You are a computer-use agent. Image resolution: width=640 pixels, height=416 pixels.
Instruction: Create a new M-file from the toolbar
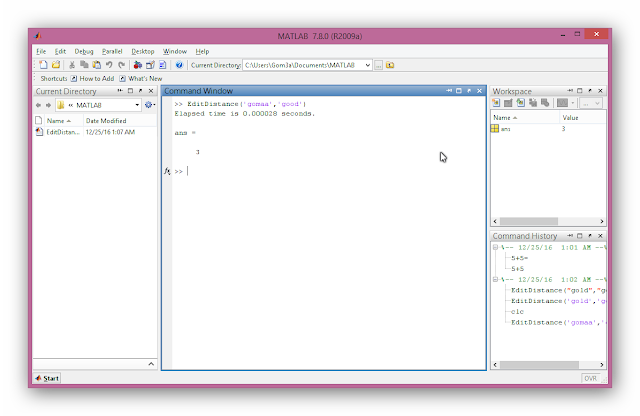[43, 65]
